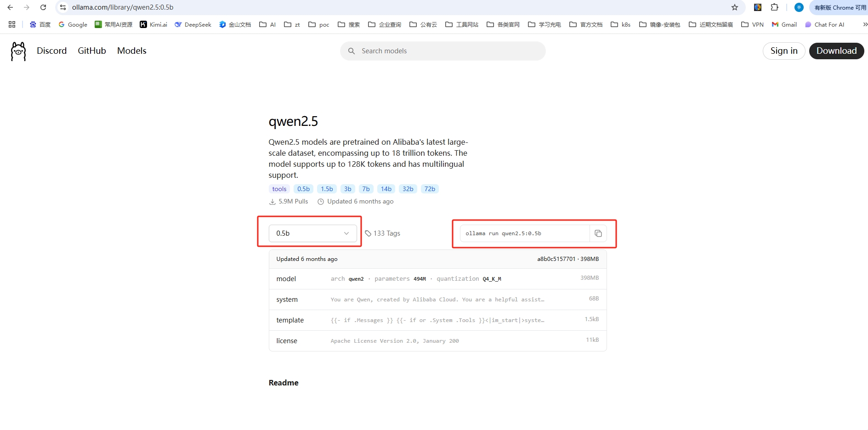The height and width of the screenshot is (430, 868).
Task: Open the Chat For AI bookmark
Action: click(x=825, y=24)
